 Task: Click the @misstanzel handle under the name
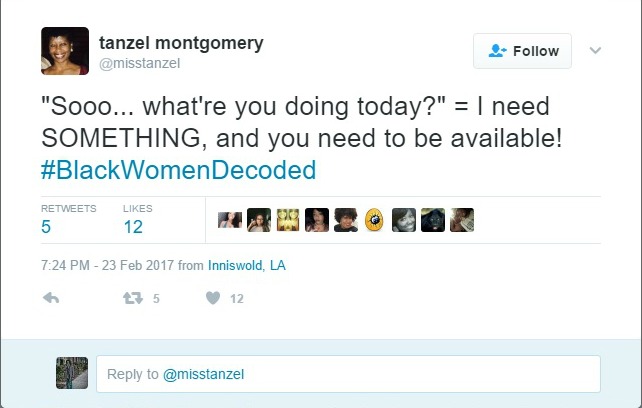(139, 63)
